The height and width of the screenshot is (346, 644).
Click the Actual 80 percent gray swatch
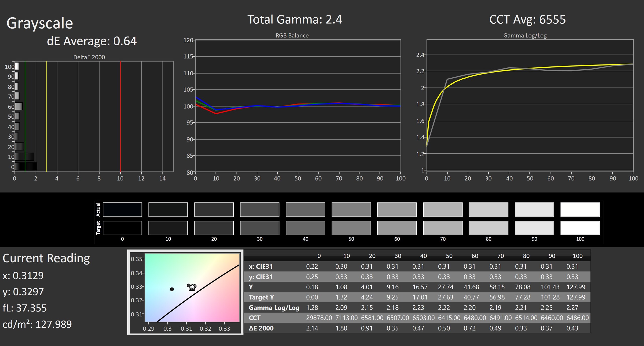coord(489,210)
